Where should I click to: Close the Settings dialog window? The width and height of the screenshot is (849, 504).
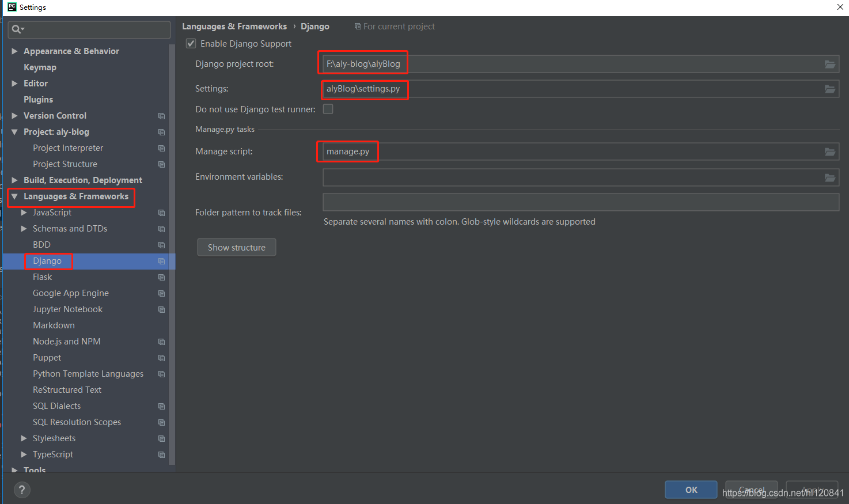(840, 7)
